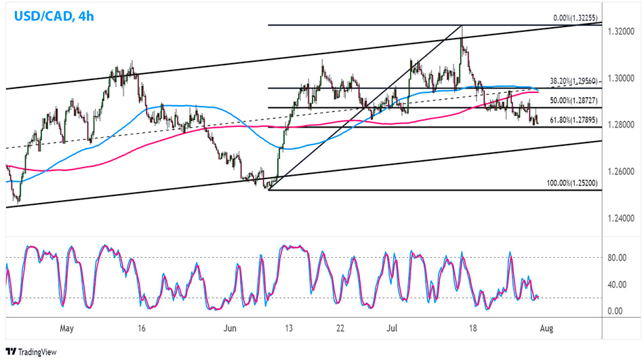Click the 18 date label
The width and height of the screenshot is (644, 361).
tap(473, 328)
